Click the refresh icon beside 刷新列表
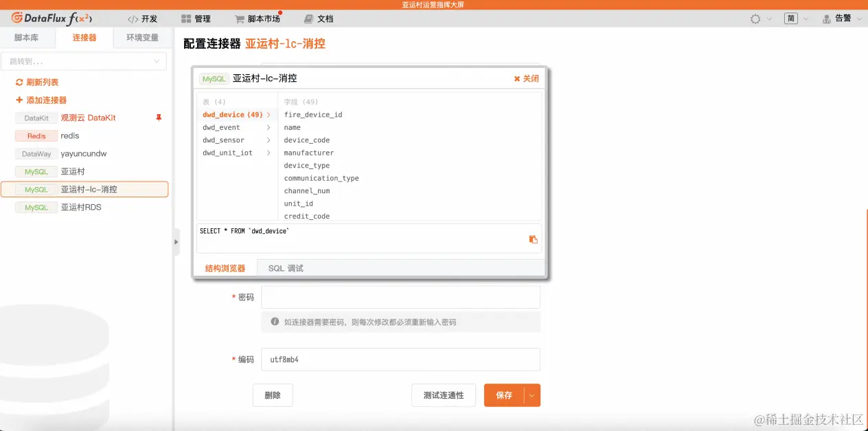Screen dimensions: 868x431 pyautogui.click(x=19, y=82)
